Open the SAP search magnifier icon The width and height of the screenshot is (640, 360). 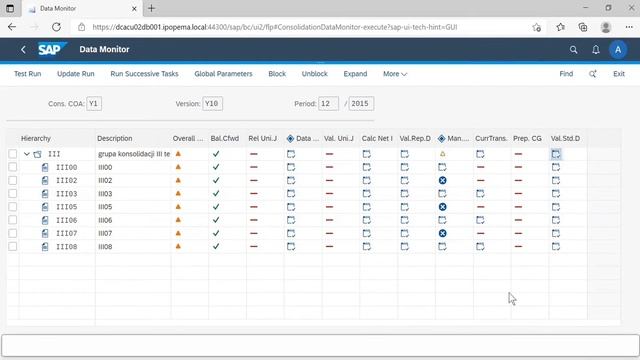(573, 49)
